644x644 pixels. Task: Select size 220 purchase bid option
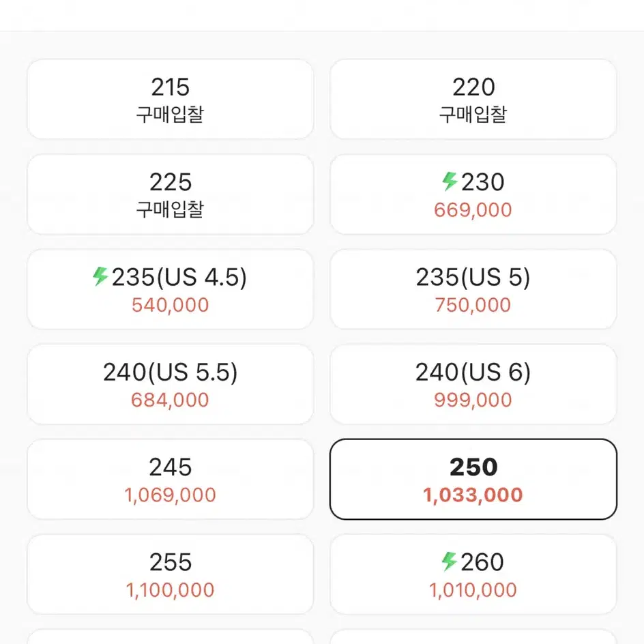[473, 100]
